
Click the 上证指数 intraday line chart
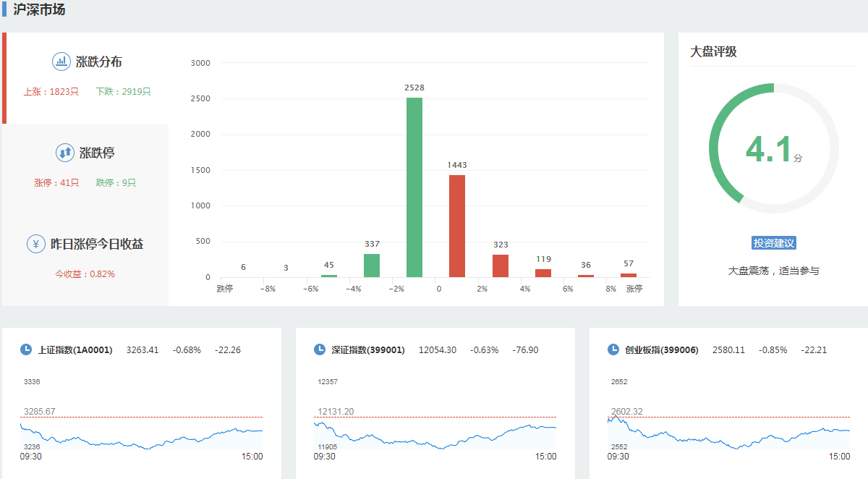pos(141,434)
